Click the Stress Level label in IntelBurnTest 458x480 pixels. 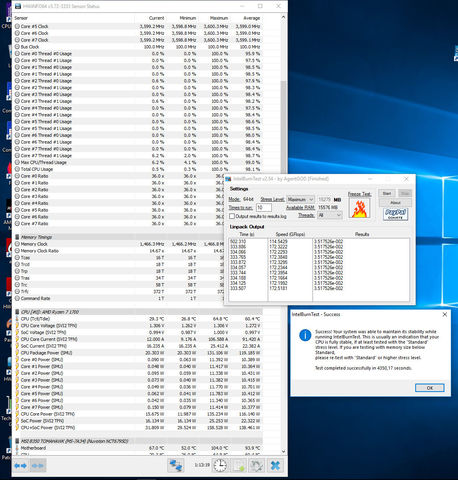click(x=272, y=199)
